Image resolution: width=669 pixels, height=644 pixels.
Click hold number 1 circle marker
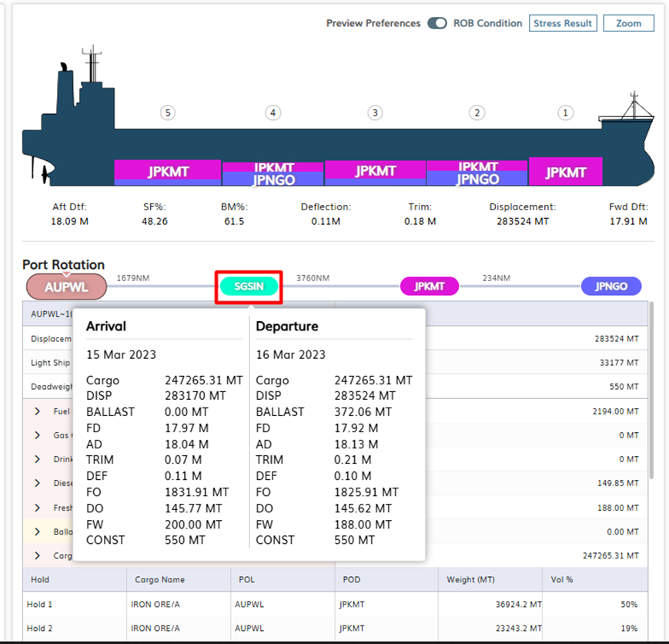click(565, 113)
